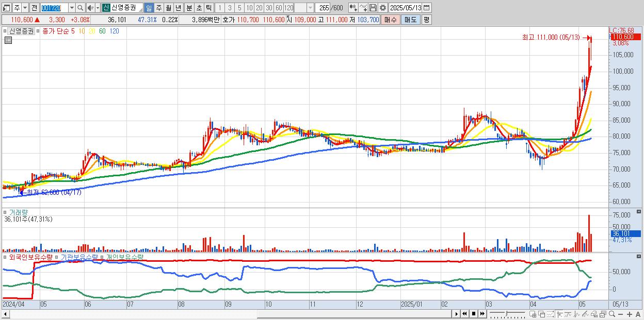
Task: Click the 전 button in the toolbar
Action: click(x=34, y=8)
